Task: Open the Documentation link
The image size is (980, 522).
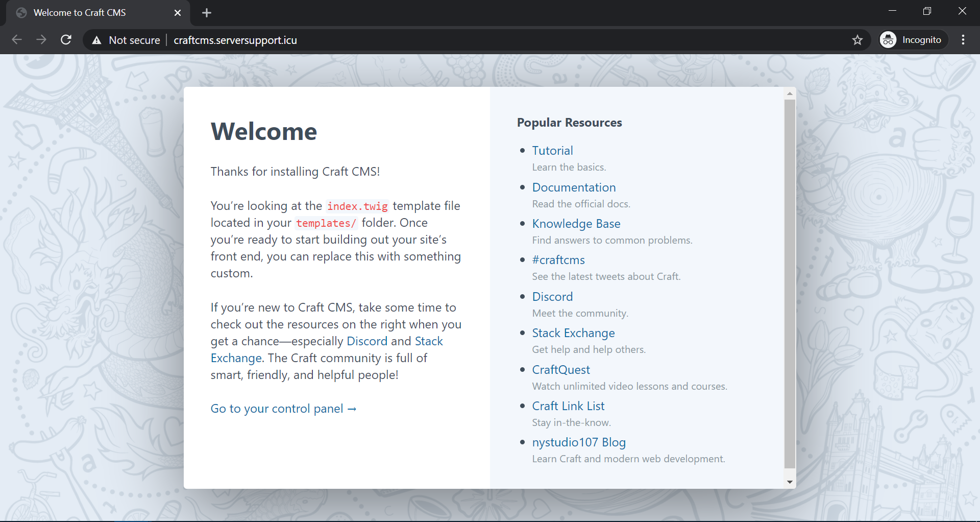Action: pos(574,187)
